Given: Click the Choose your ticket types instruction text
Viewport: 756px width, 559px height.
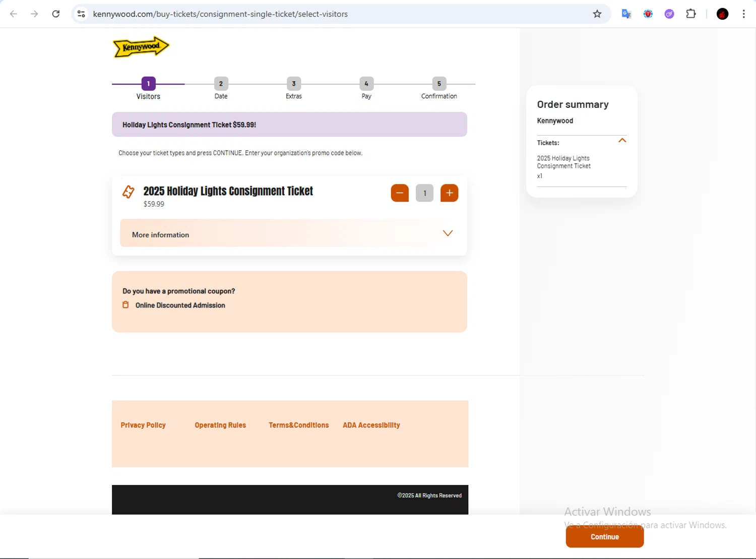Looking at the screenshot, I should point(240,153).
